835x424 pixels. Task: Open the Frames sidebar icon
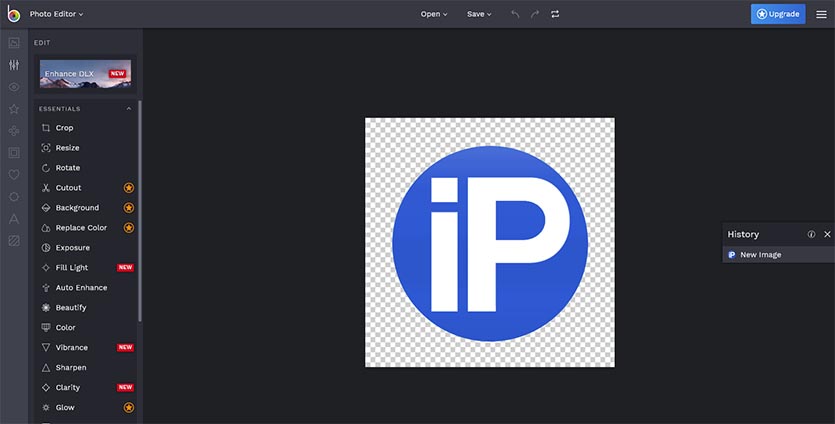click(14, 153)
